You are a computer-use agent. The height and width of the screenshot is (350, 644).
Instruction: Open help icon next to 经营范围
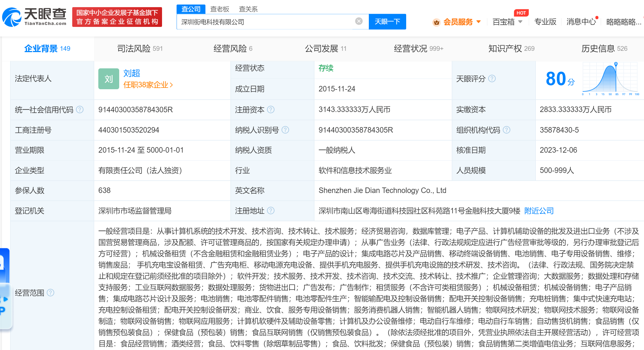pyautogui.click(x=51, y=293)
